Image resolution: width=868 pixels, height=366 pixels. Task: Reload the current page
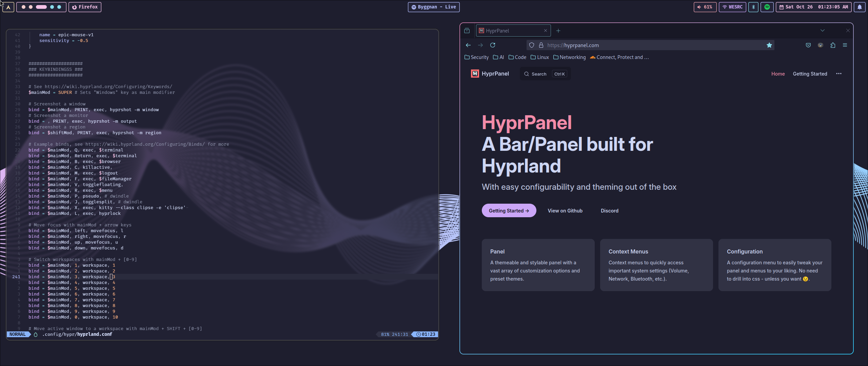pyautogui.click(x=493, y=45)
